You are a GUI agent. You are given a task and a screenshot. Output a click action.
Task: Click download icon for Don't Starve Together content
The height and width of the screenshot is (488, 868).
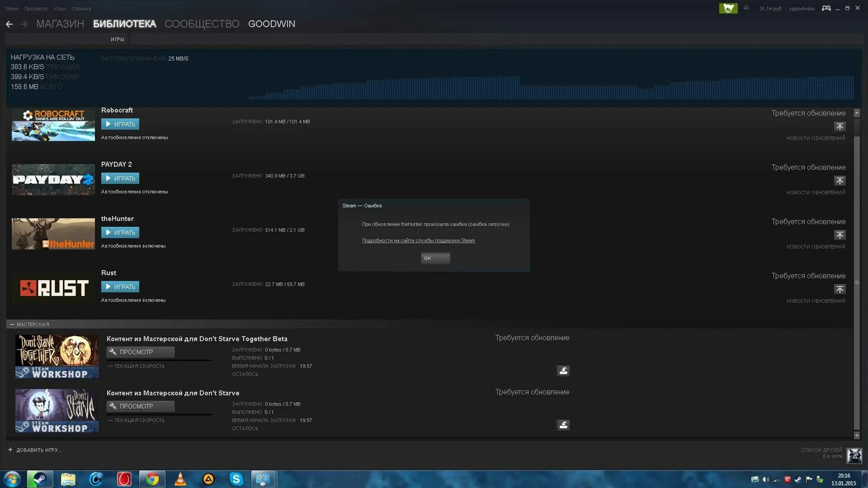pyautogui.click(x=563, y=371)
